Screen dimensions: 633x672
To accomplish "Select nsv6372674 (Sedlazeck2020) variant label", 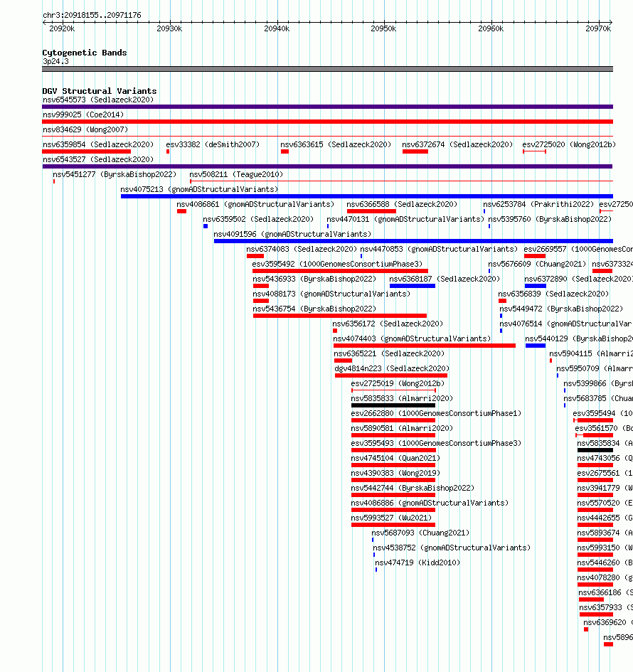I will pyautogui.click(x=458, y=144).
